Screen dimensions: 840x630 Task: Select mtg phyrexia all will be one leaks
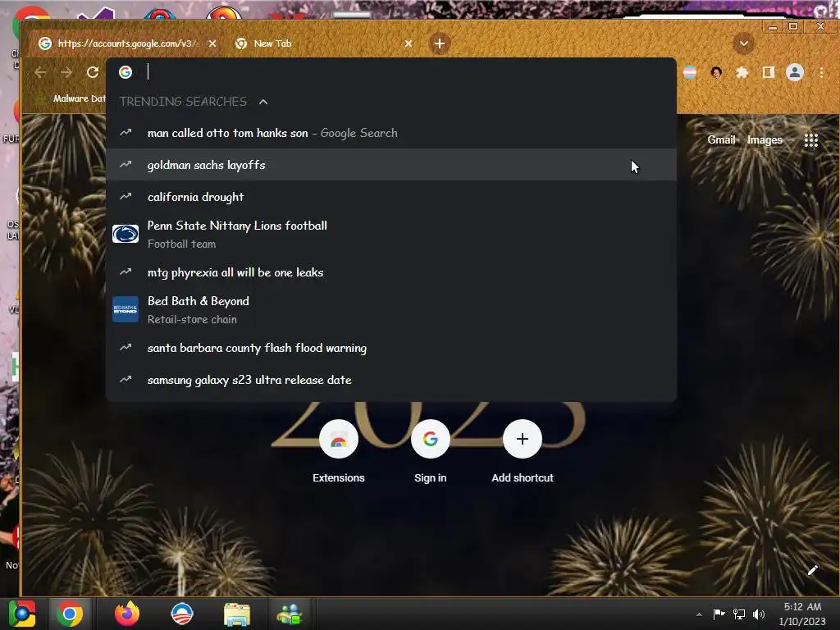391,272
